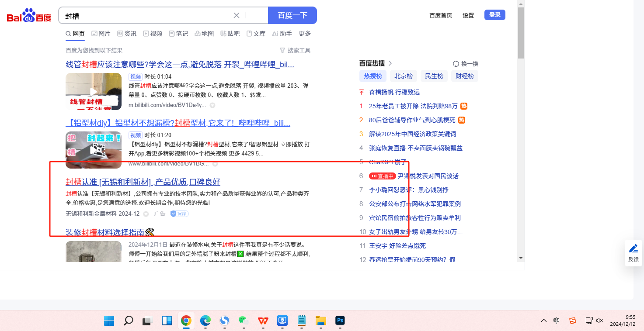Click the Sogou input method tray icon
This screenshot has width=644, height=331.
pos(573,321)
